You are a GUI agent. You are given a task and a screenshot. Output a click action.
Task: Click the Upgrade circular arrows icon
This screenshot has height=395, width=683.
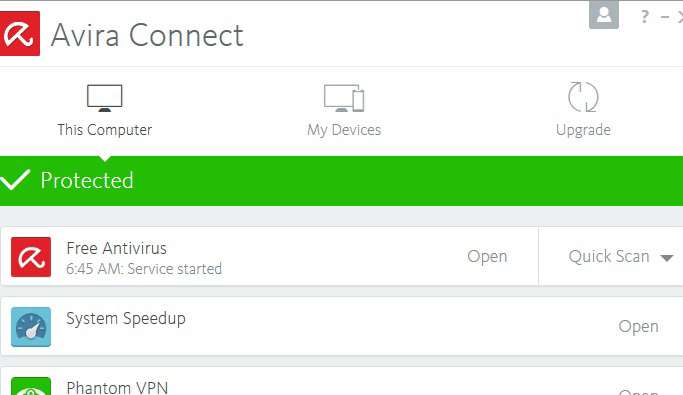click(583, 97)
